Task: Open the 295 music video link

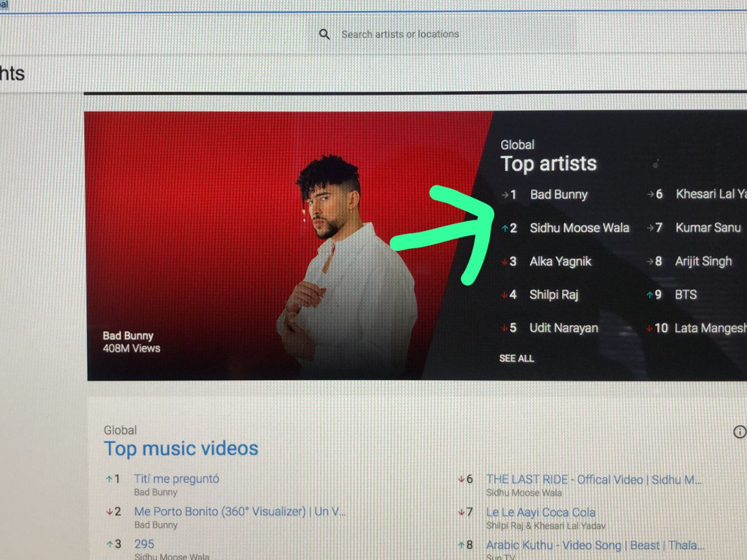Action: [x=144, y=544]
